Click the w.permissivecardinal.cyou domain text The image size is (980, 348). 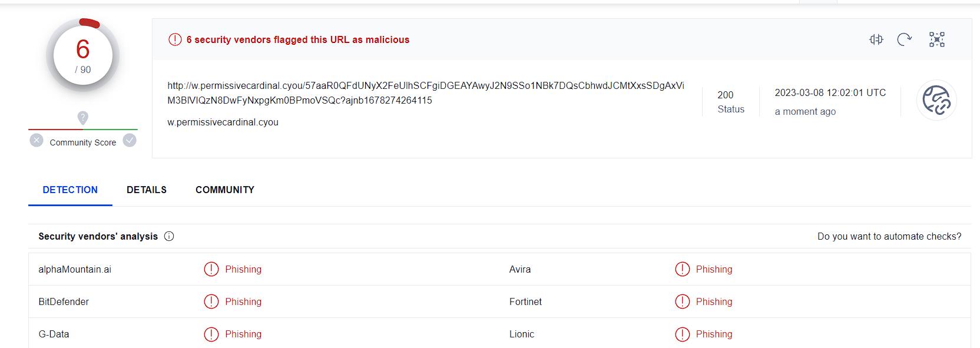[223, 122]
